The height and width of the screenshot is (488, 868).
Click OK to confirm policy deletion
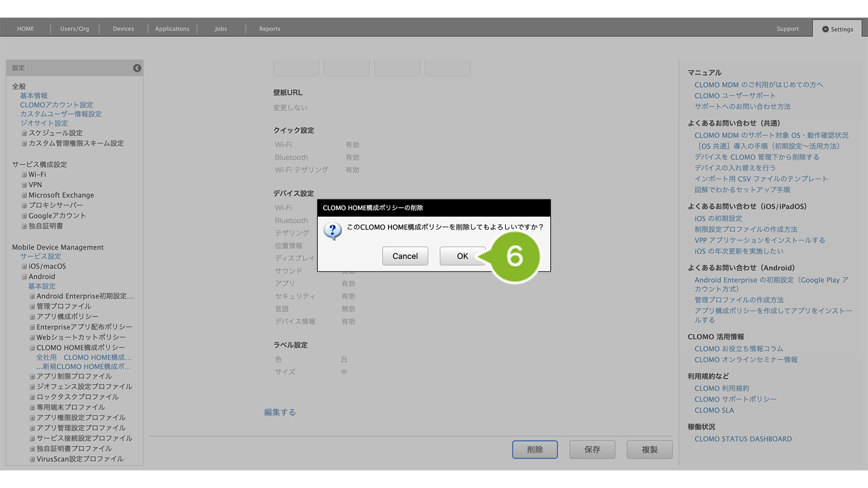coord(462,256)
